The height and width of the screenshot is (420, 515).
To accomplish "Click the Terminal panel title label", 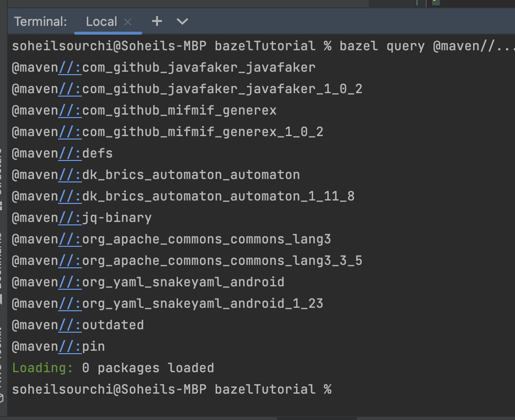I will coord(40,21).
